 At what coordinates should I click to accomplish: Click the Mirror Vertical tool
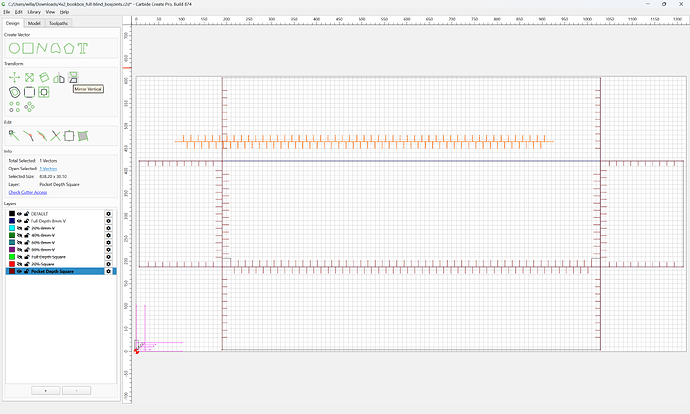[73, 78]
